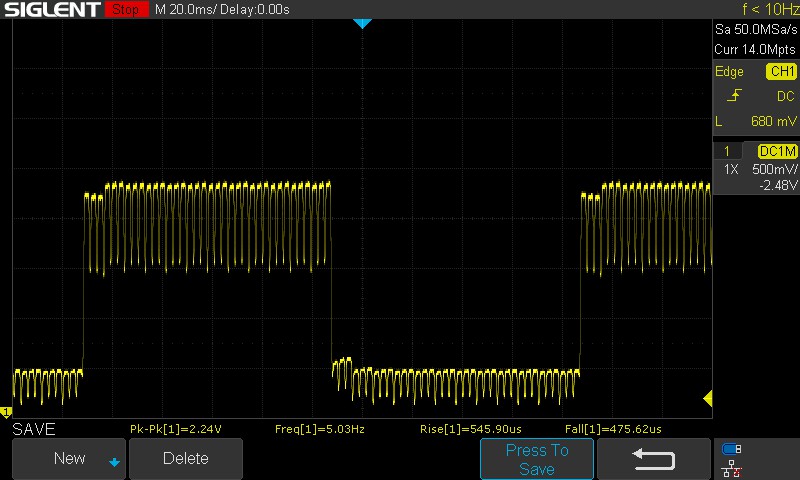The image size is (800, 480).
Task: Click the CH1 trigger source badge
Action: pos(781,71)
